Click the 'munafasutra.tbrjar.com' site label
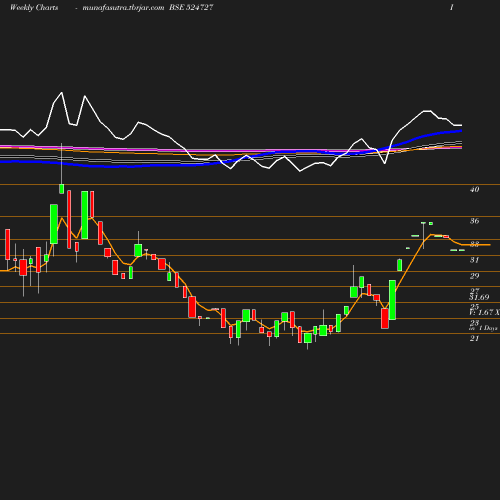 123,8
